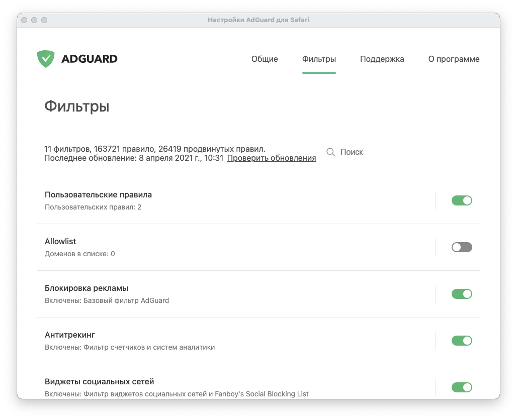Click the text Пользовательских правил: 2

tap(93, 207)
